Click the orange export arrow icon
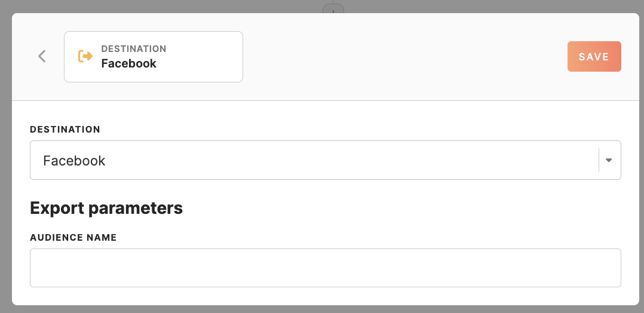Image resolution: width=644 pixels, height=313 pixels. click(85, 56)
